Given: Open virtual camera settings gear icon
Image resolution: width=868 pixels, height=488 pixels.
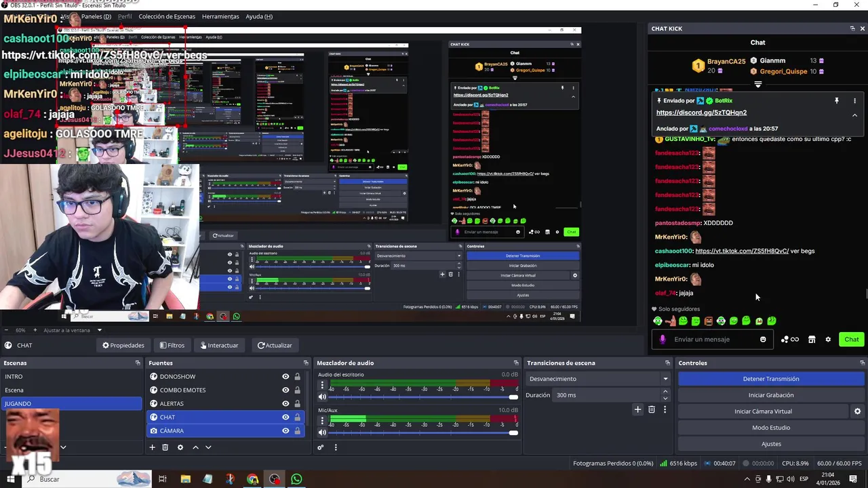Looking at the screenshot, I should [x=857, y=411].
